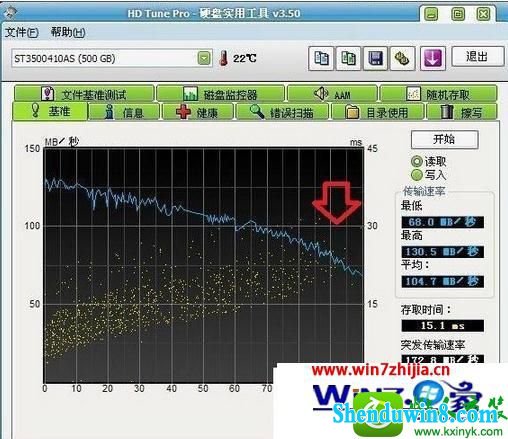Switch to the 磁盘监控器 disk monitor tab
The height and width of the screenshot is (439, 508).
click(220, 94)
